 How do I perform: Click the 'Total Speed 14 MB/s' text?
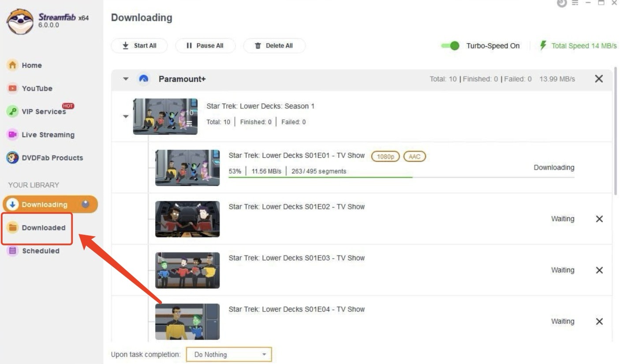tap(584, 46)
